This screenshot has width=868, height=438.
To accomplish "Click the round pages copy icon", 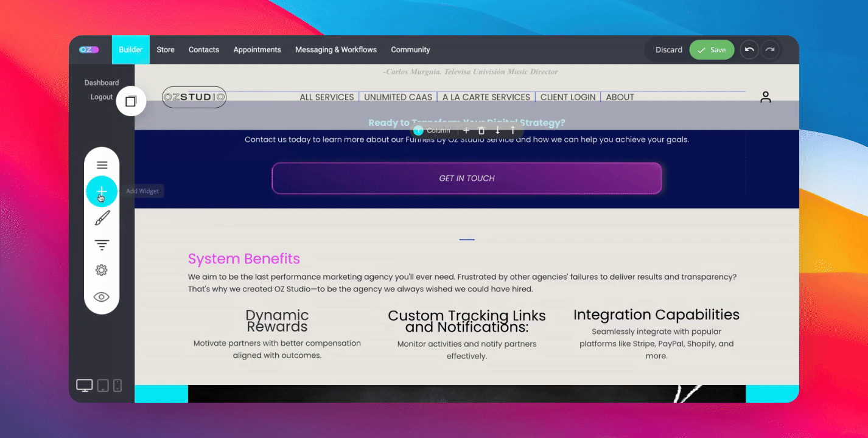I will 131,101.
